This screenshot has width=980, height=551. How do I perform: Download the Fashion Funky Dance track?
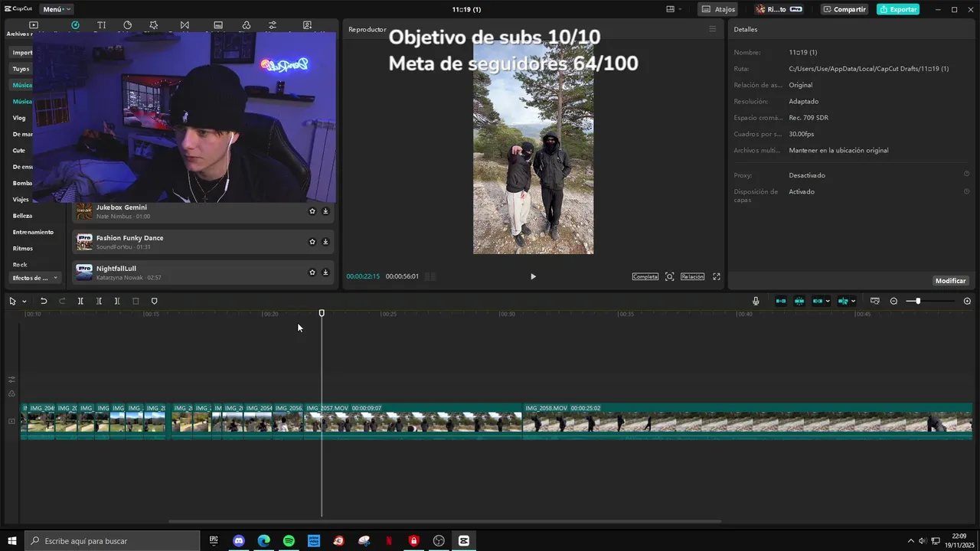tap(325, 242)
